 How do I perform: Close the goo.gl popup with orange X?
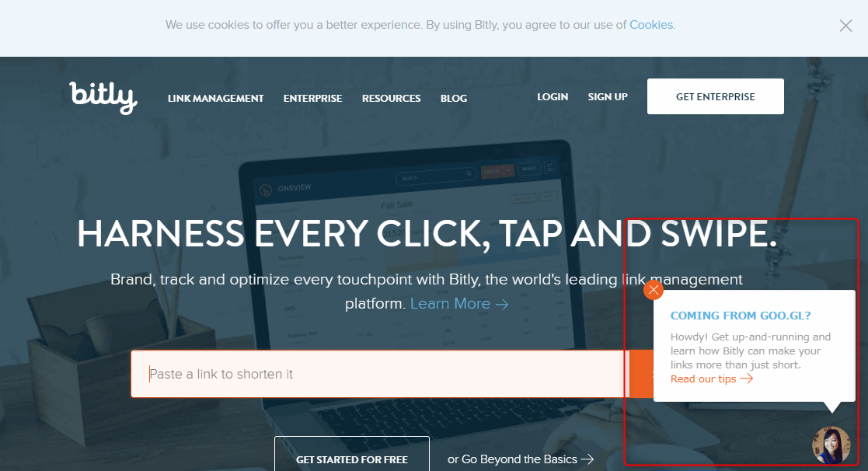click(654, 290)
